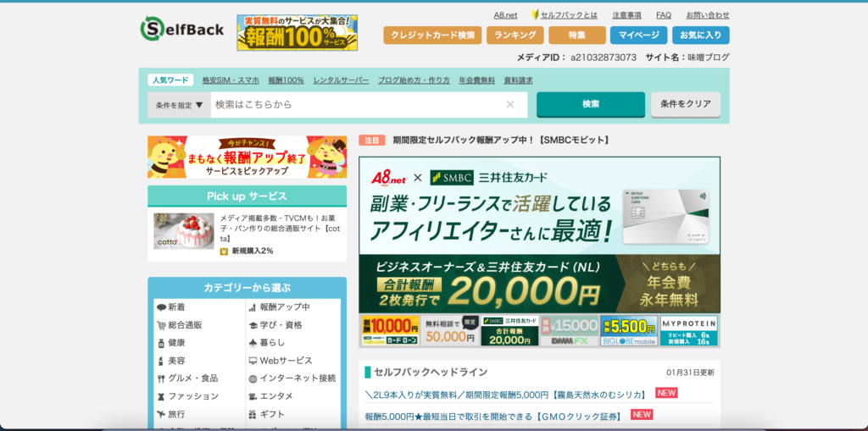Image resolution: width=868 pixels, height=431 pixels.
Task: Open the cotta Pick up service text
Action: 280,229
